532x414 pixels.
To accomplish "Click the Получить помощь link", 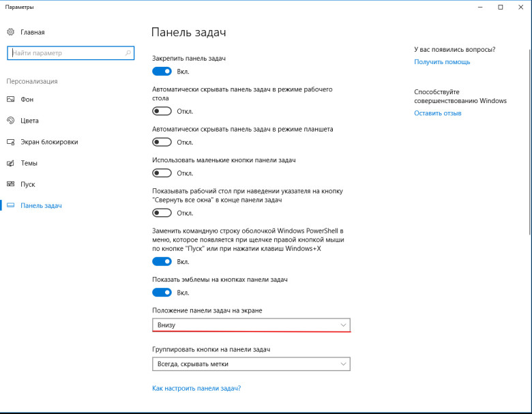I will coord(442,62).
